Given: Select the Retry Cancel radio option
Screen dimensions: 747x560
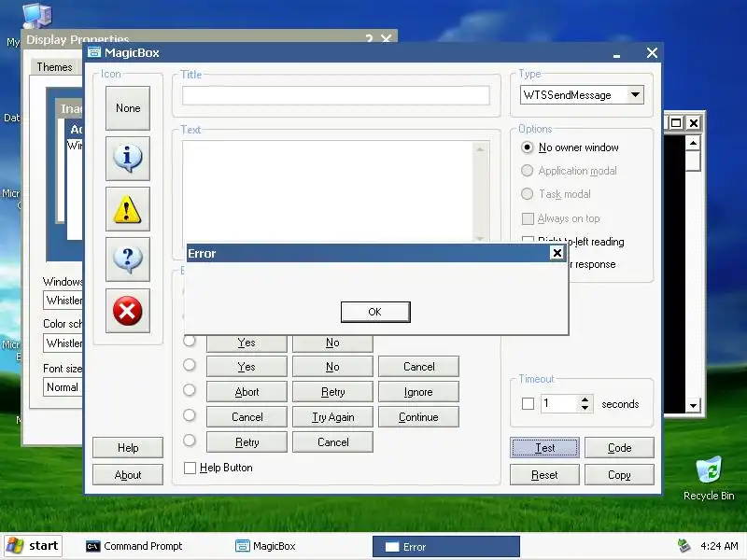Looking at the screenshot, I should (x=190, y=441).
